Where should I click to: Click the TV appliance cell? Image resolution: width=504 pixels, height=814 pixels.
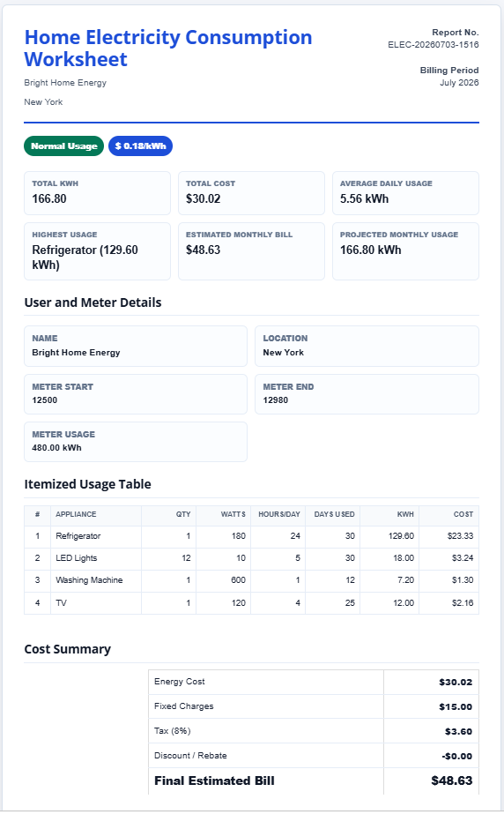[96, 602]
